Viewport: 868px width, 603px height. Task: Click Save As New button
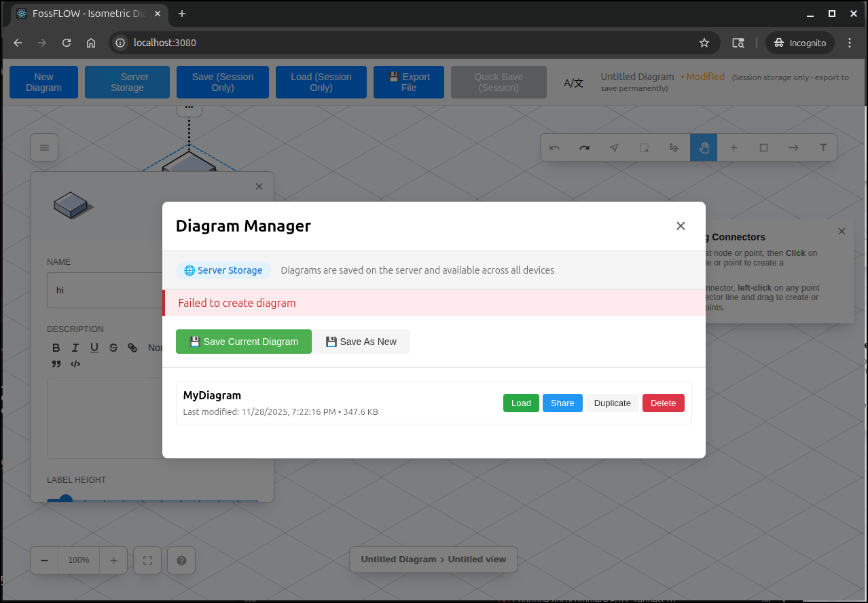(361, 342)
